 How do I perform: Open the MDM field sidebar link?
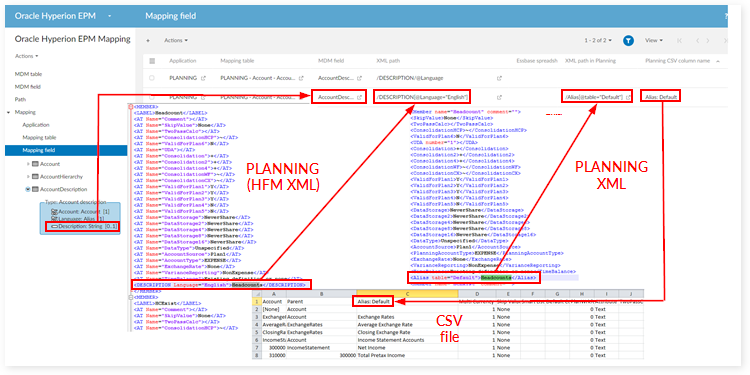click(27, 87)
